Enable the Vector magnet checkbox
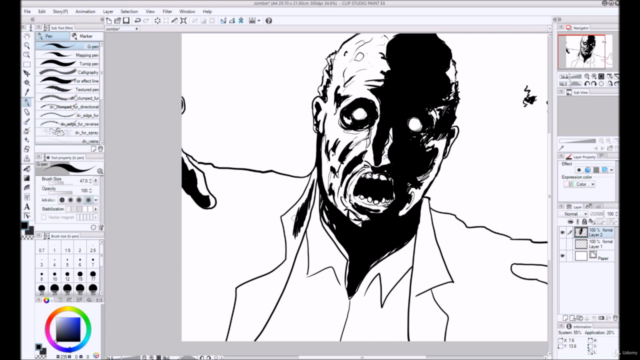The width and height of the screenshot is (640, 360). (x=44, y=217)
